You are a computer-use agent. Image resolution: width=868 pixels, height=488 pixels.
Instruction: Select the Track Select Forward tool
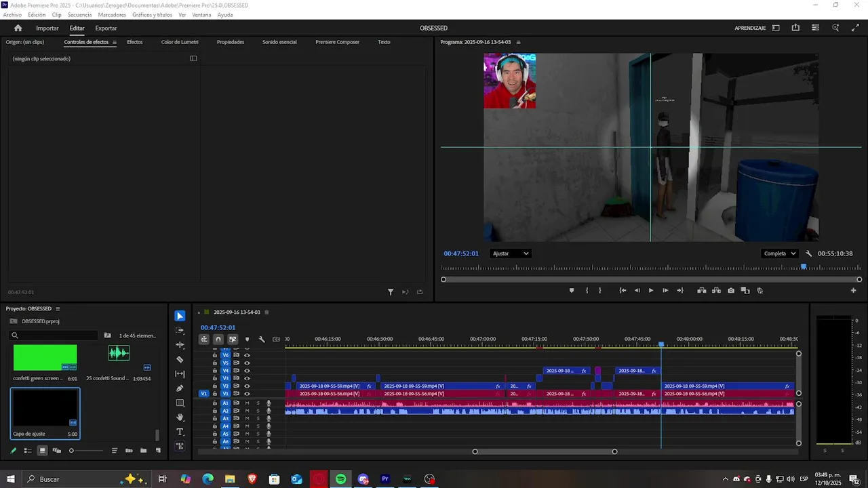click(x=180, y=330)
